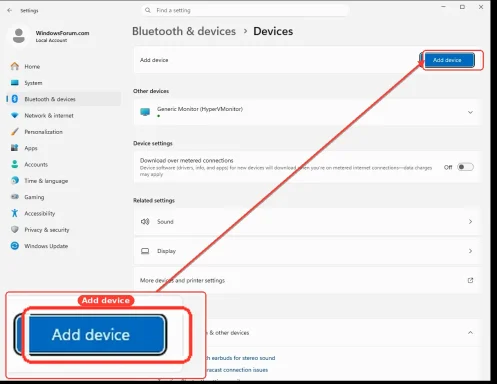This screenshot has width=497, height=384.
Task: Select the System monitor icon
Action: point(15,83)
